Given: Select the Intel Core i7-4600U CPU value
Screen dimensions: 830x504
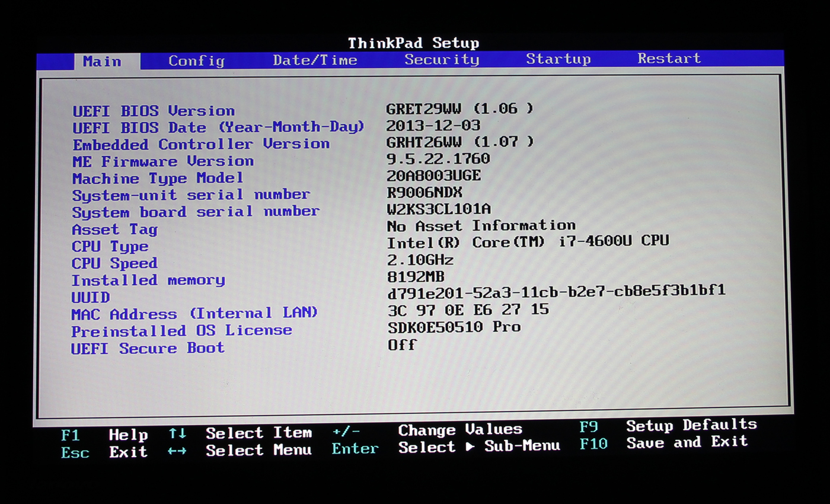Looking at the screenshot, I should (x=528, y=242).
